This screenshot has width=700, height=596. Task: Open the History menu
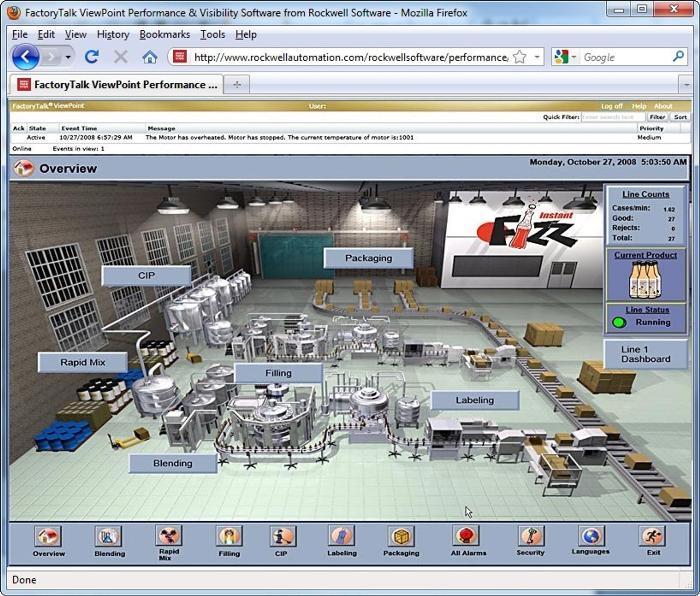pyautogui.click(x=113, y=34)
